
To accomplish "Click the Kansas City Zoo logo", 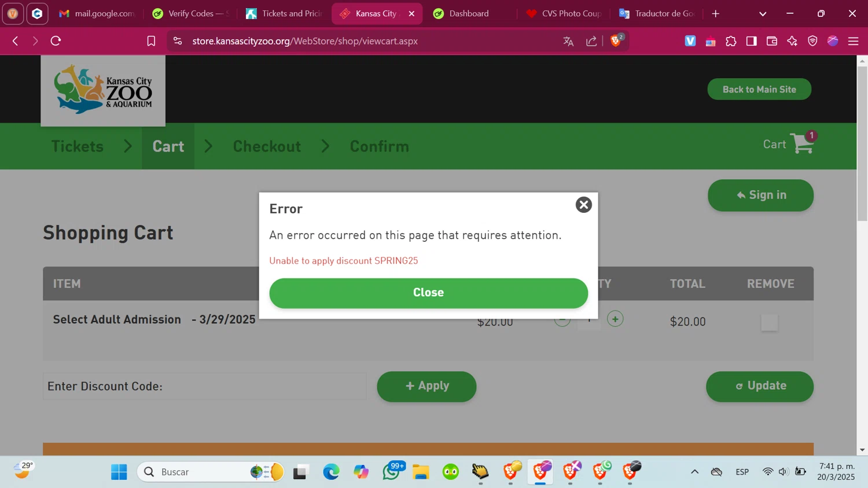I will tap(103, 90).
